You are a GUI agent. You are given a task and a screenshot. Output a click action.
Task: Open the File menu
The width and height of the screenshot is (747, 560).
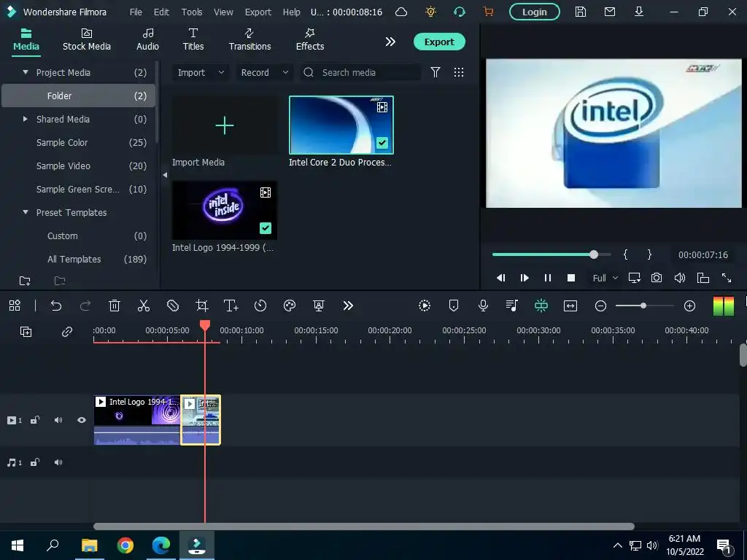[136, 12]
